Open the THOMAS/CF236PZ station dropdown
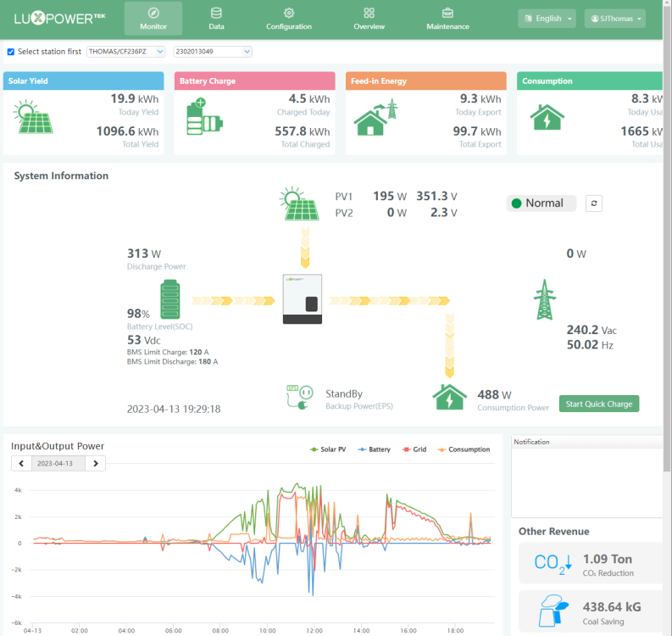 click(125, 52)
